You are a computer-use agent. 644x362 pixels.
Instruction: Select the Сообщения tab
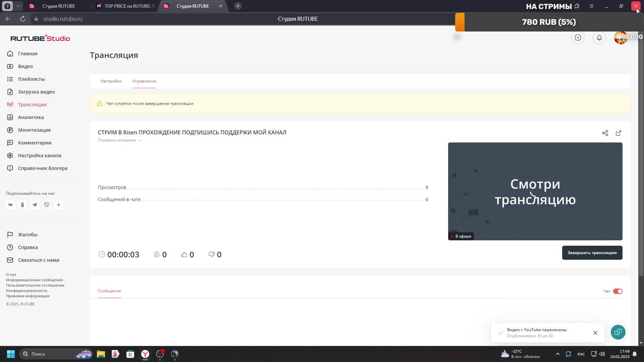tap(109, 291)
